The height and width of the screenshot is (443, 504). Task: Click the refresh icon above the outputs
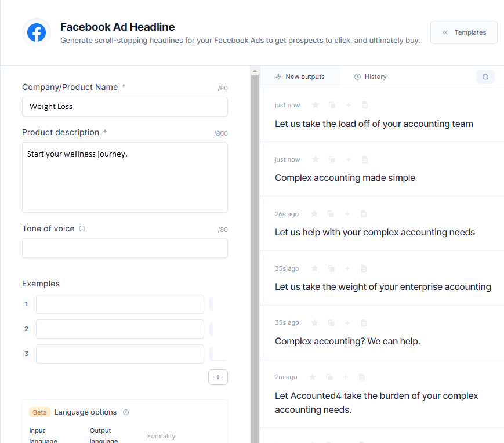[485, 77]
